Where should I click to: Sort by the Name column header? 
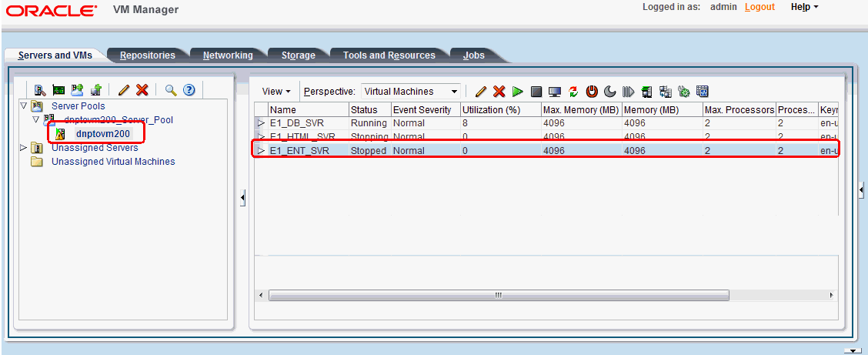[x=309, y=109]
